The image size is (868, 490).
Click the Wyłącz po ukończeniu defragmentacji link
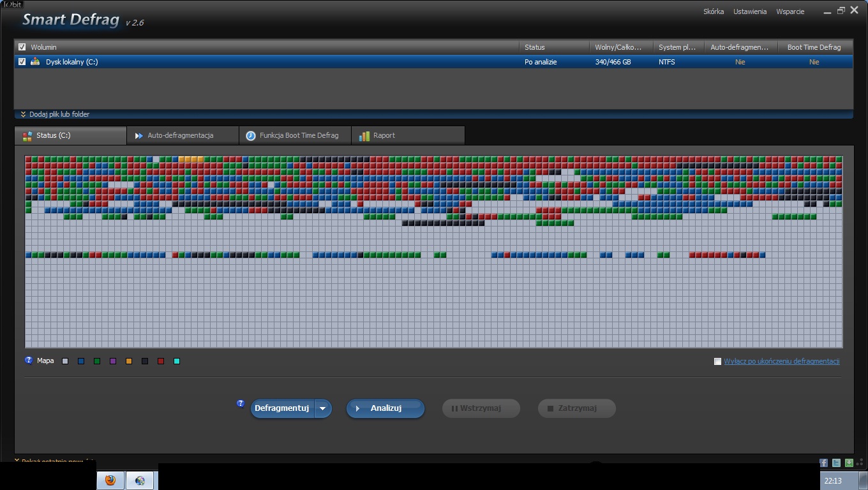click(x=781, y=361)
